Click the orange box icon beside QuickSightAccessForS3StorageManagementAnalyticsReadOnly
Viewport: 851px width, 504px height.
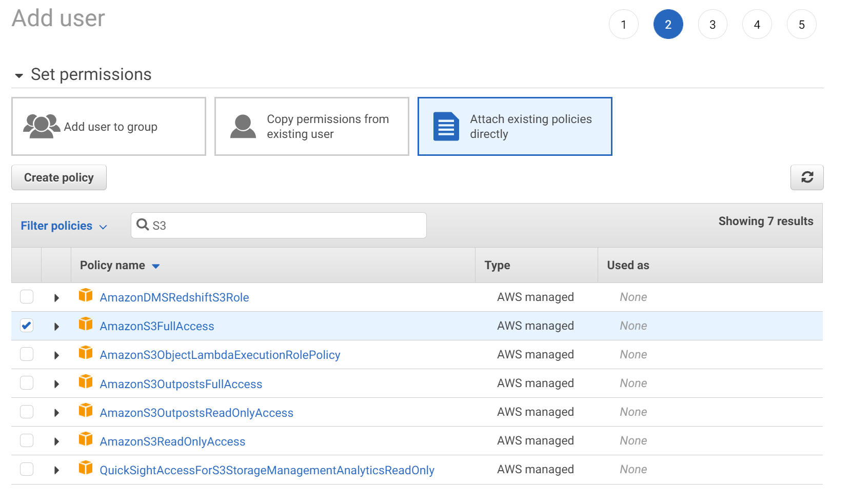[86, 468]
